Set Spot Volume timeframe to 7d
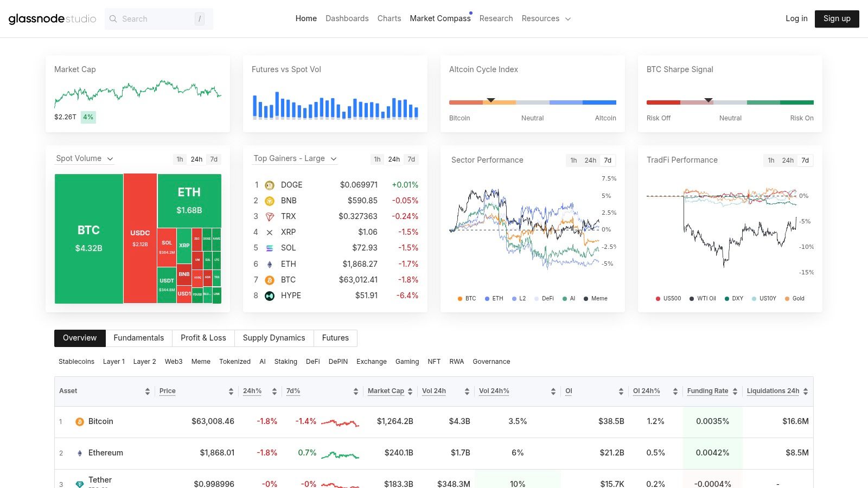The image size is (868, 488). click(x=214, y=159)
